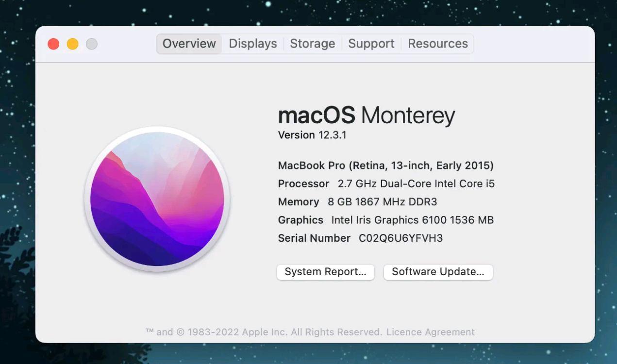This screenshot has width=617, height=364.
Task: Click the MacBook Pro model name line
Action: point(385,165)
